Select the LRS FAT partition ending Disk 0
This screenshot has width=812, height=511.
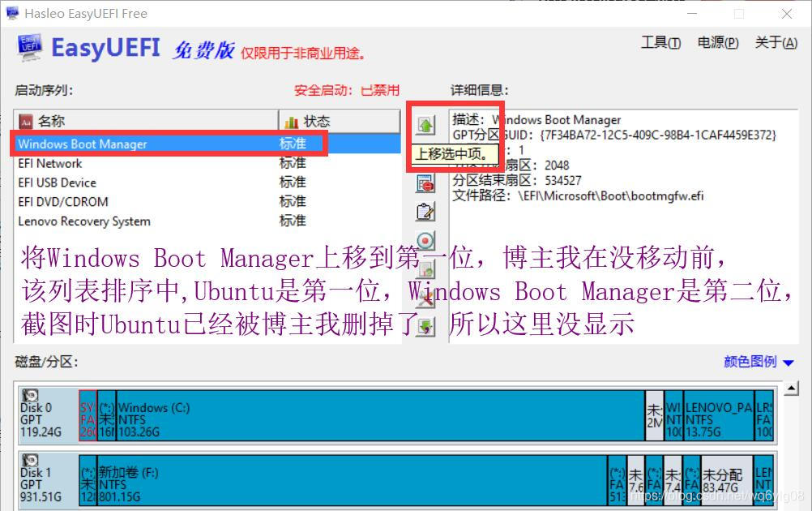point(764,415)
